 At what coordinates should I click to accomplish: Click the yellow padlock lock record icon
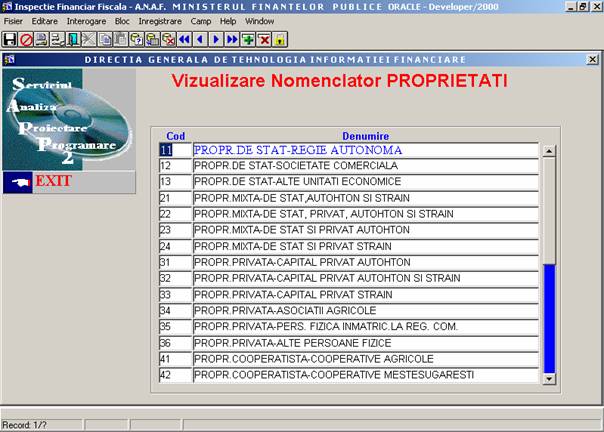280,40
